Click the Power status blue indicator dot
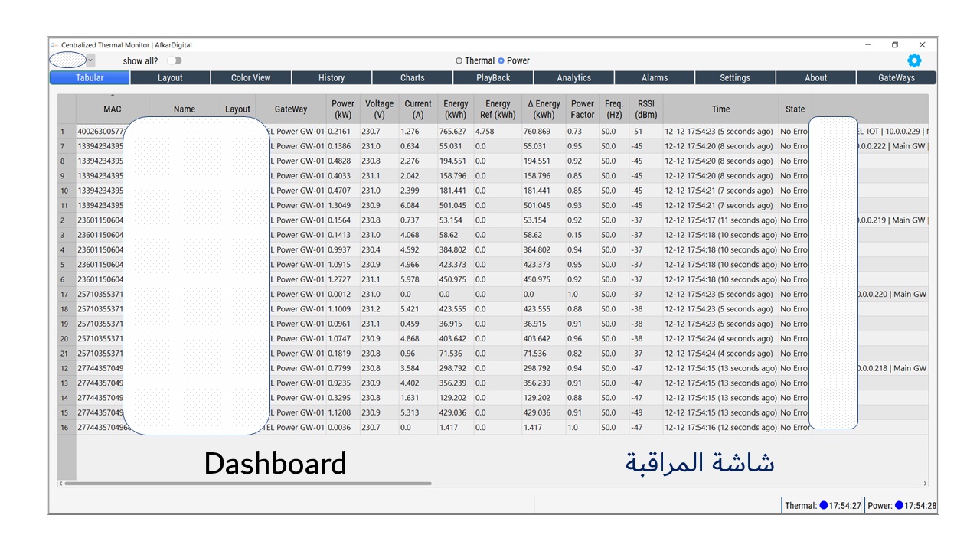Viewport: 980px width, 551px height. coord(899,505)
